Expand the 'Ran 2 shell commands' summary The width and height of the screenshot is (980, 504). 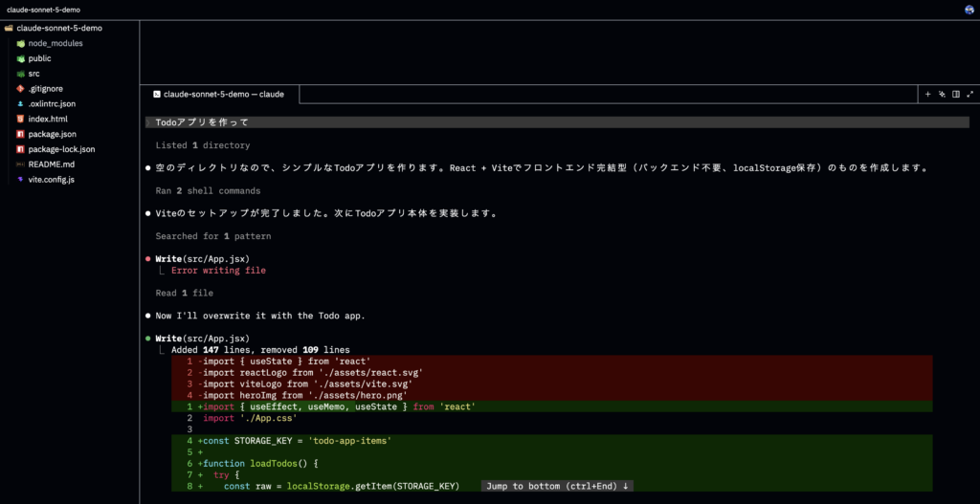tap(208, 190)
